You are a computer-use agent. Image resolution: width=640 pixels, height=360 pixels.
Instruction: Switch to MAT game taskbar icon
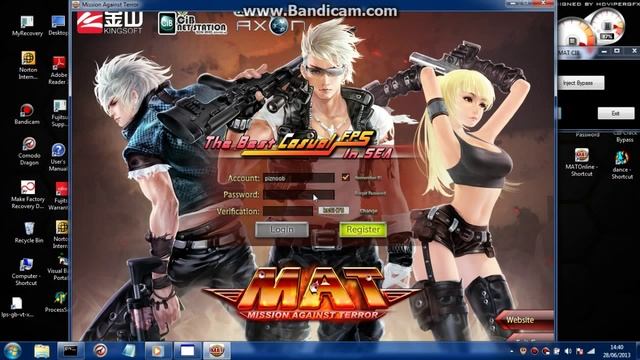click(x=216, y=351)
